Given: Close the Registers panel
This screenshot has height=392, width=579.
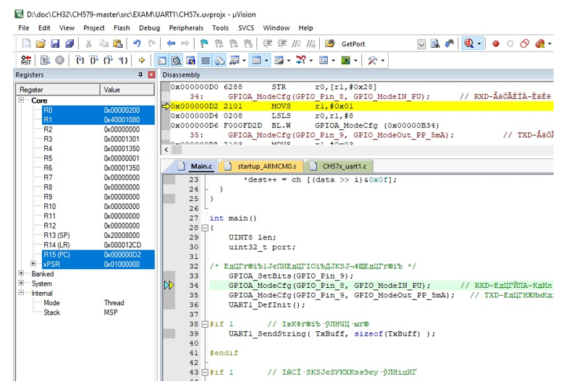Looking at the screenshot, I should (151, 75).
